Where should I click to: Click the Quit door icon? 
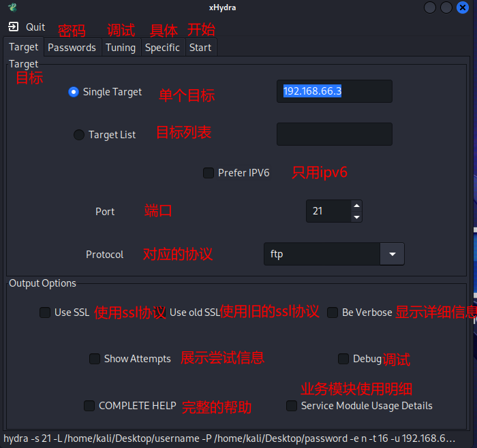(x=14, y=27)
